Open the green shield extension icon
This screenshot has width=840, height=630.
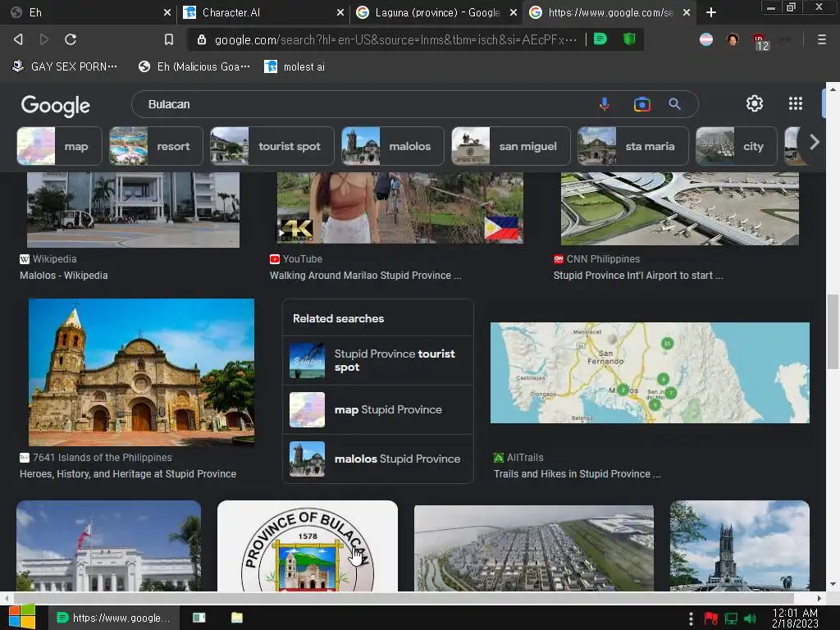click(629, 39)
